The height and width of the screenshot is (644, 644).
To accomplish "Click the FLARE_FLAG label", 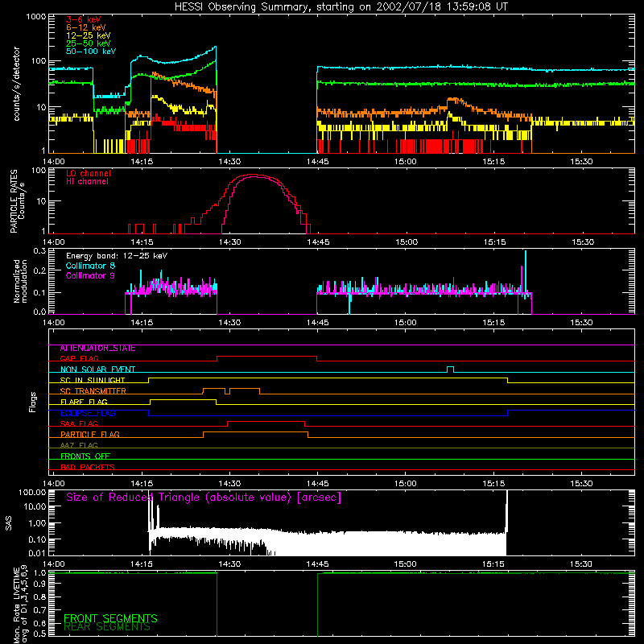I will tap(84, 402).
